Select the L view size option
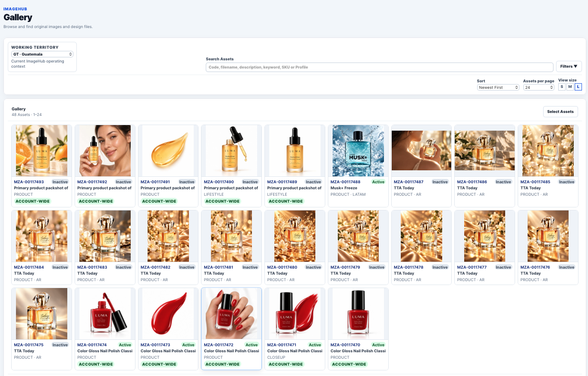Viewport: 588px width, 376px height. coord(578,87)
